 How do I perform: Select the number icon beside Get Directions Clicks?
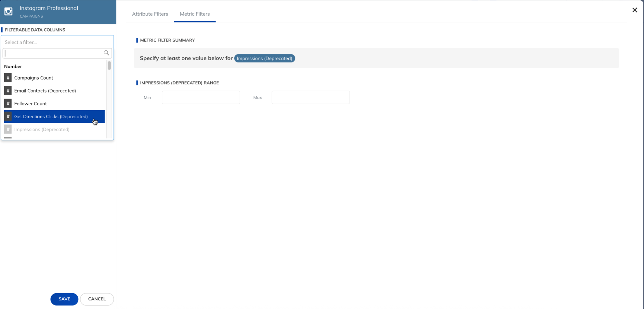click(7, 116)
